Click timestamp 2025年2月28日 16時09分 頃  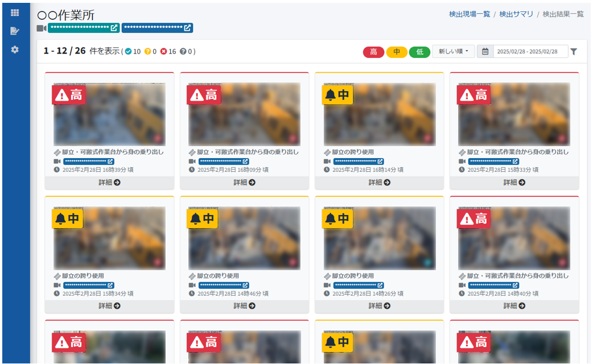point(233,170)
